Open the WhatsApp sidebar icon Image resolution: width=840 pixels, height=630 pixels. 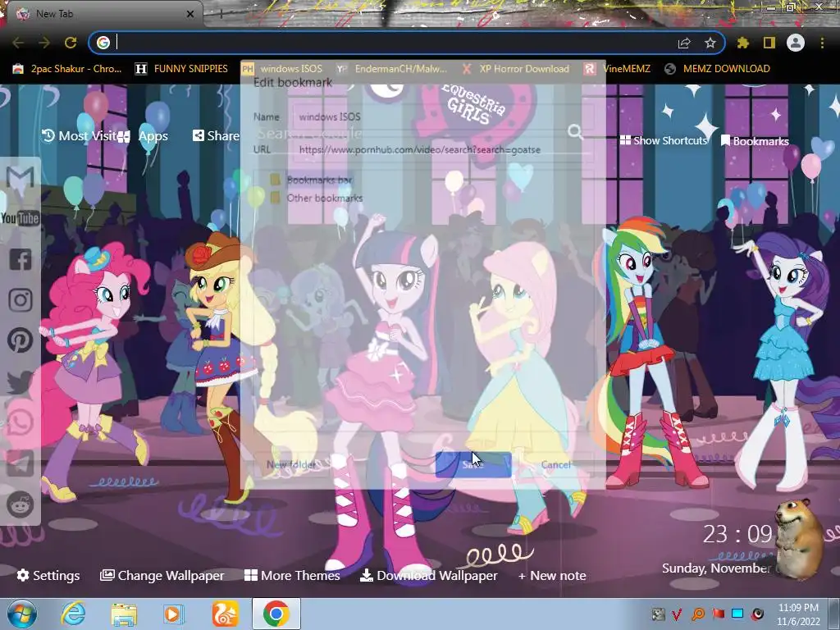21,422
